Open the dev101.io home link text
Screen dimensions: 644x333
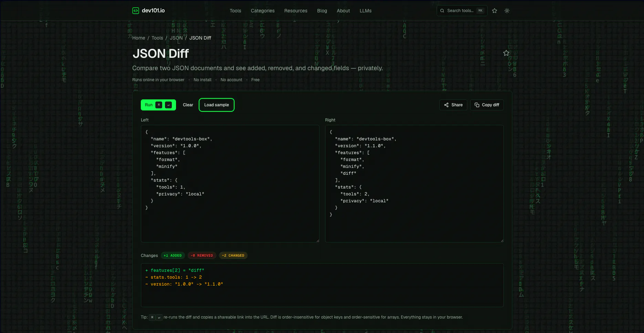click(153, 11)
